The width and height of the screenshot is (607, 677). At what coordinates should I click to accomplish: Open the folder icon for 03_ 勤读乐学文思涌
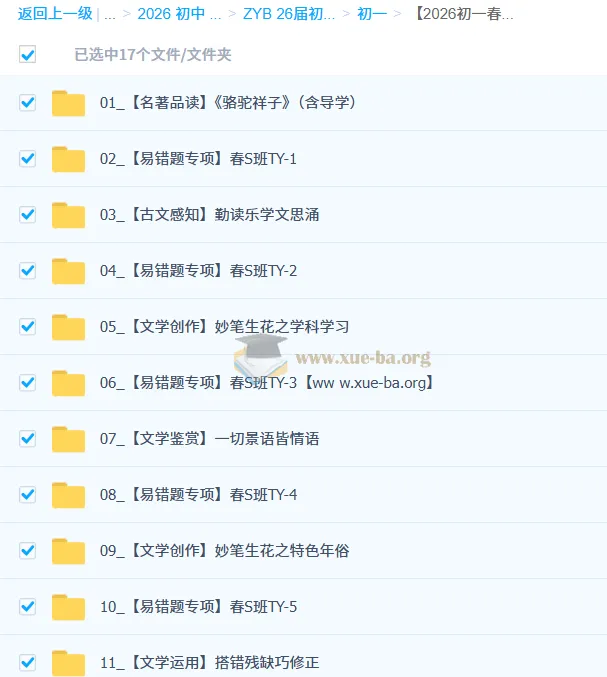click(x=68, y=215)
